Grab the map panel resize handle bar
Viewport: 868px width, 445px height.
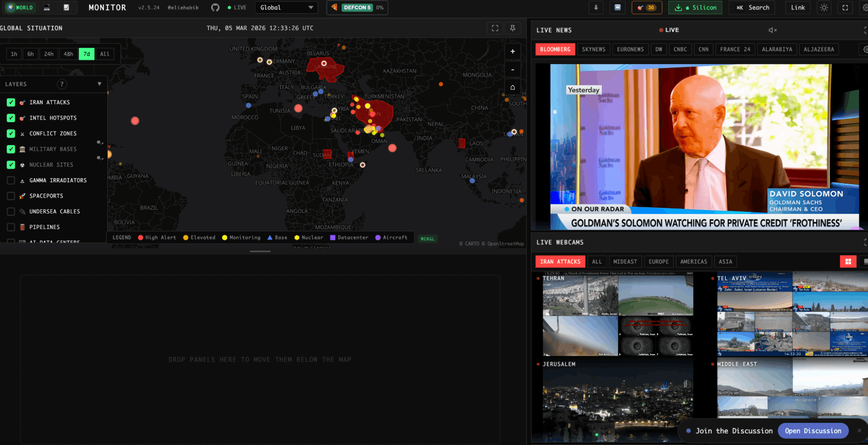click(260, 251)
